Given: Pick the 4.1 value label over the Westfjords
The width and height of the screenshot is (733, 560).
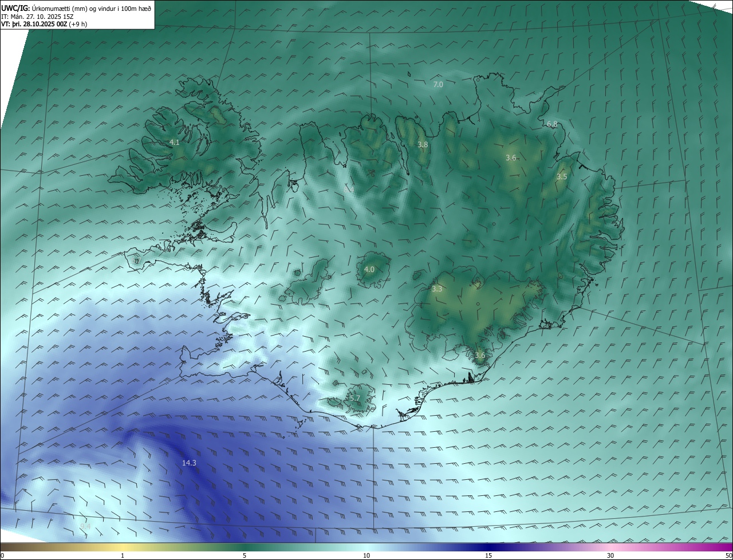Looking at the screenshot, I should click(175, 142).
